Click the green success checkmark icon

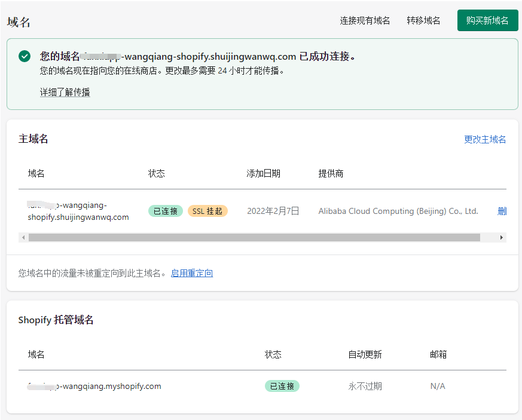[x=25, y=56]
